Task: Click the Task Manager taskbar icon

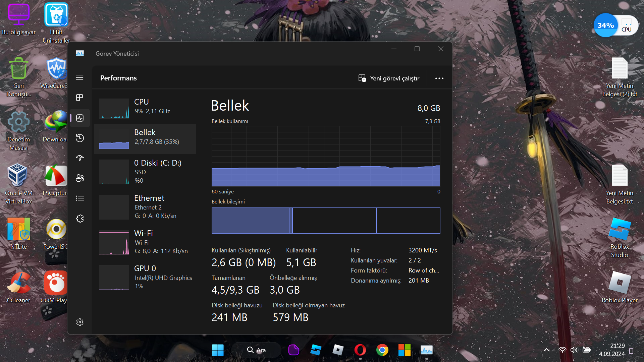Action: (x=427, y=350)
